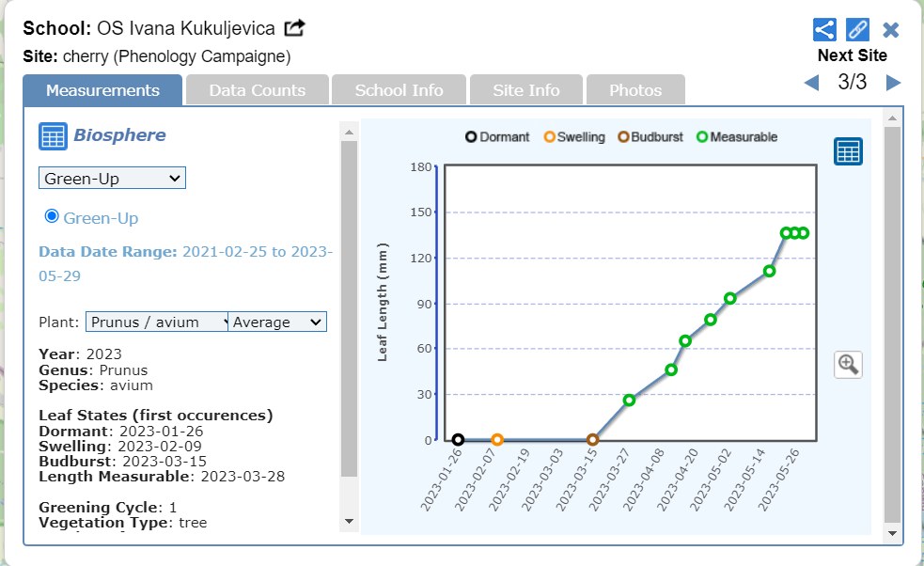Show chart data table icon

pyautogui.click(x=848, y=151)
